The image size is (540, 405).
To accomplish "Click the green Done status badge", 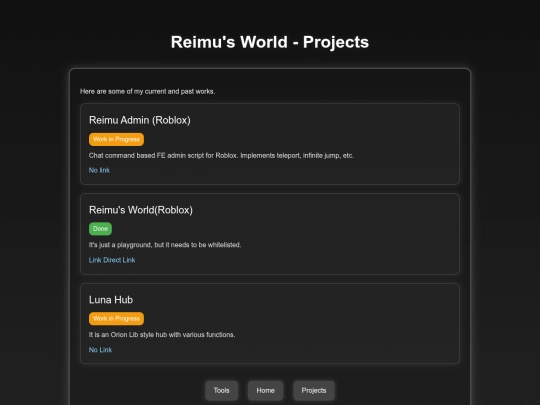I will point(100,229).
